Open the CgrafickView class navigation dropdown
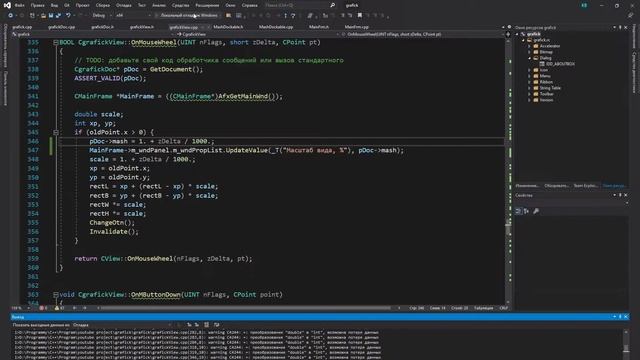The image size is (640, 360). coord(257,34)
